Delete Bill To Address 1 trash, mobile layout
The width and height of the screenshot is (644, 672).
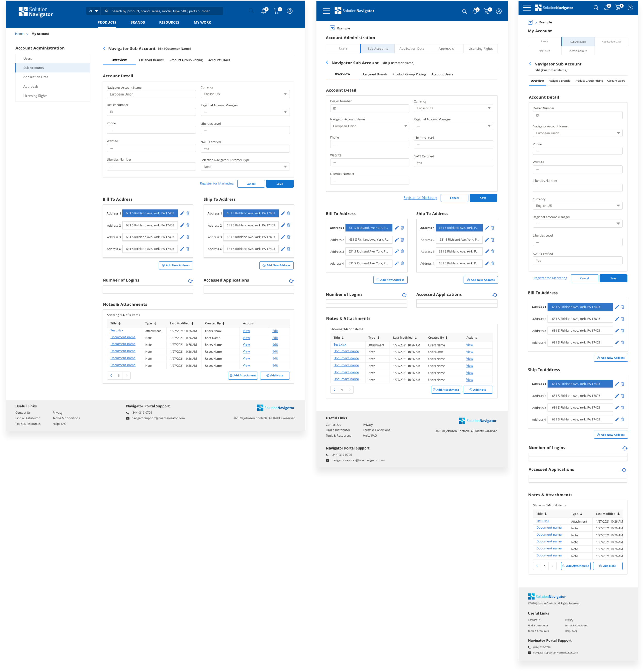[x=623, y=307]
